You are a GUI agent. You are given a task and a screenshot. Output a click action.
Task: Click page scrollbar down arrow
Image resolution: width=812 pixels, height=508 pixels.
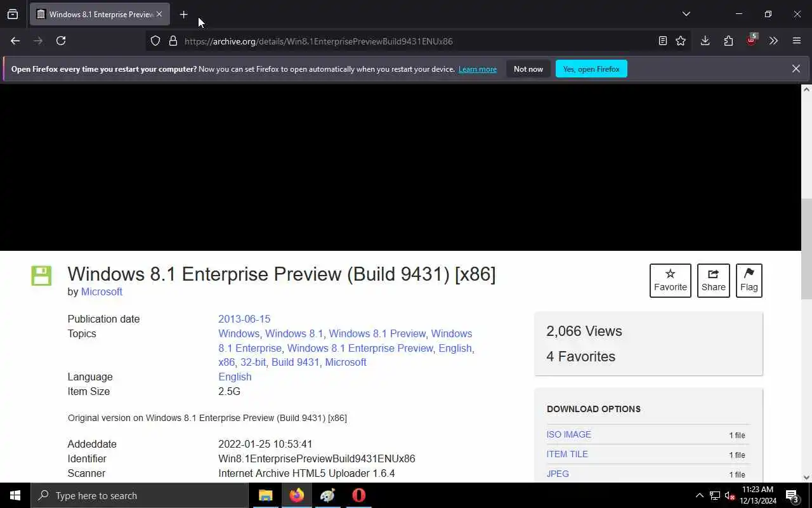pyautogui.click(x=806, y=477)
